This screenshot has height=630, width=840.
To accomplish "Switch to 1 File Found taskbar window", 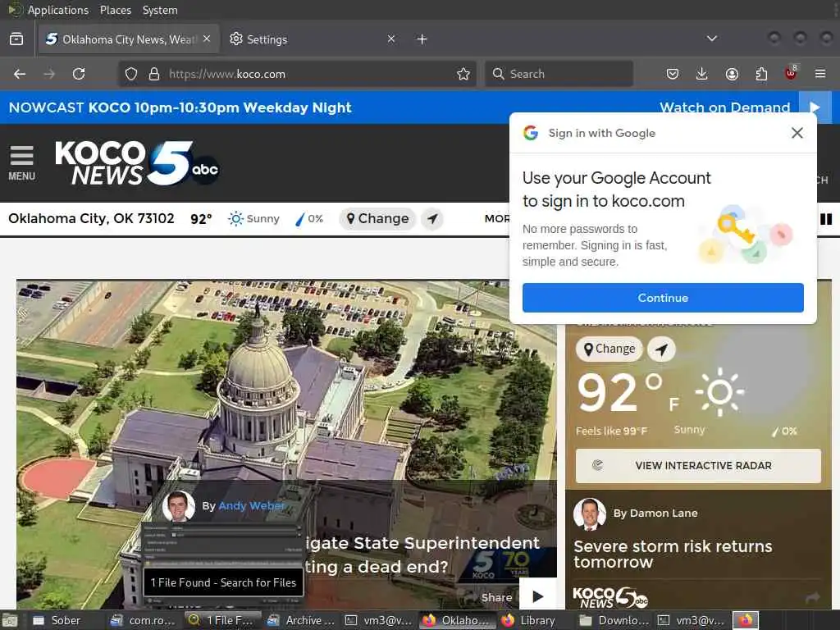I will tap(222, 620).
